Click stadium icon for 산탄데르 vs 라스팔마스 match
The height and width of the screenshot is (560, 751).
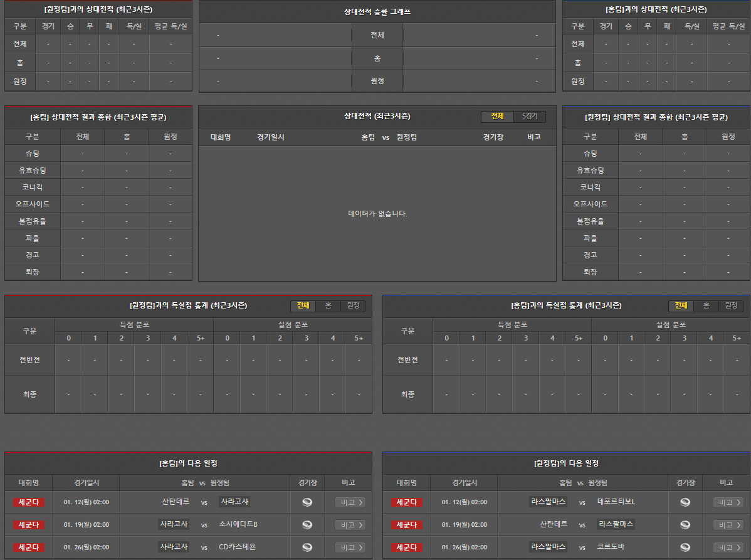coord(685,524)
